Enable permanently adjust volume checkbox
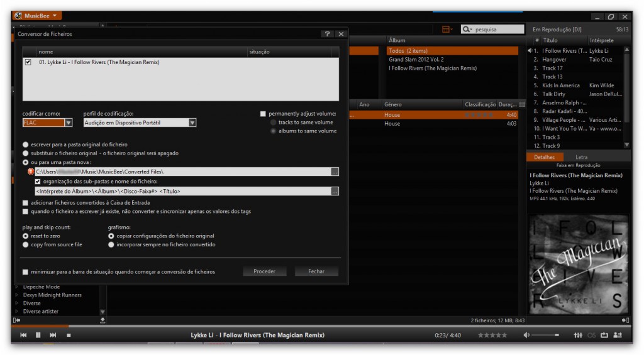 (x=264, y=114)
